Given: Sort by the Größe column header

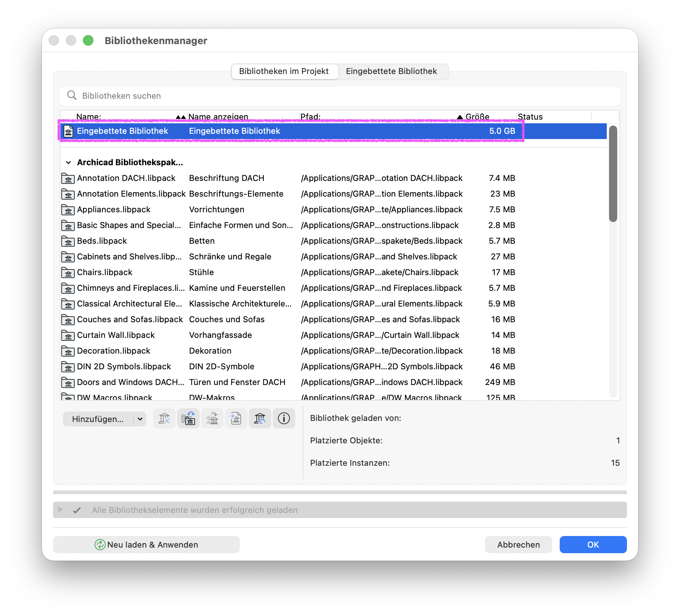Looking at the screenshot, I should pyautogui.click(x=491, y=117).
